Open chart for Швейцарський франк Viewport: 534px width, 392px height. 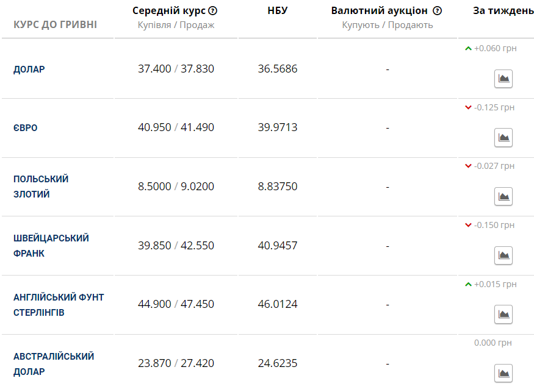pos(503,255)
